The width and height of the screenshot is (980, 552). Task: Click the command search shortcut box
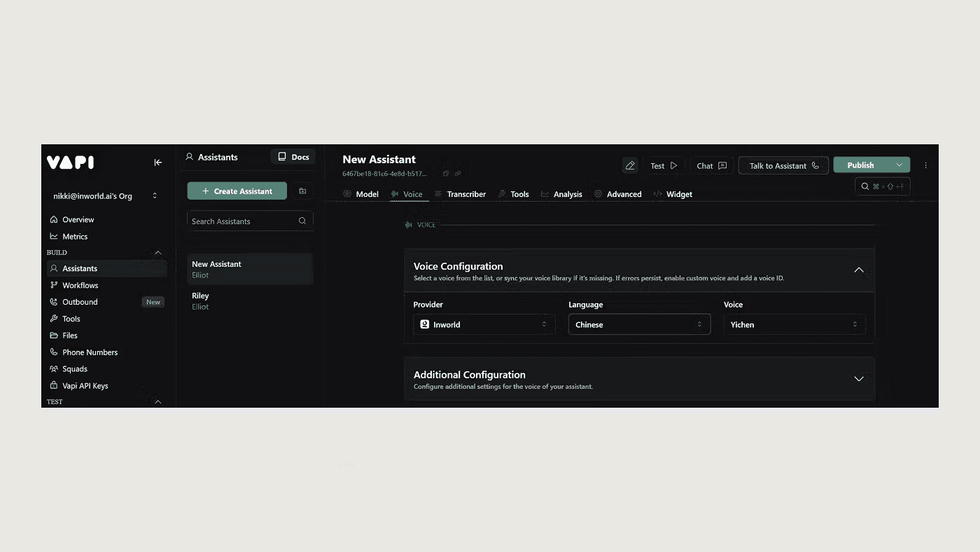tap(883, 186)
